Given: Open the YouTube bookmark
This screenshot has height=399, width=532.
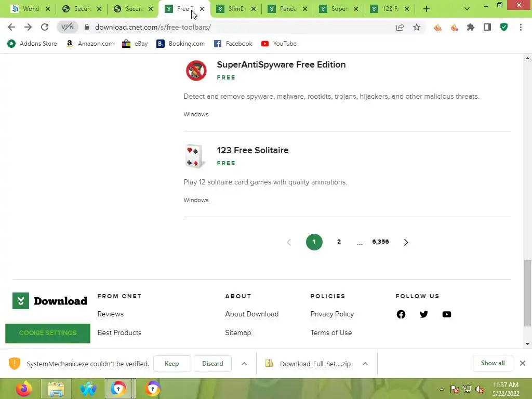Looking at the screenshot, I should (x=279, y=44).
